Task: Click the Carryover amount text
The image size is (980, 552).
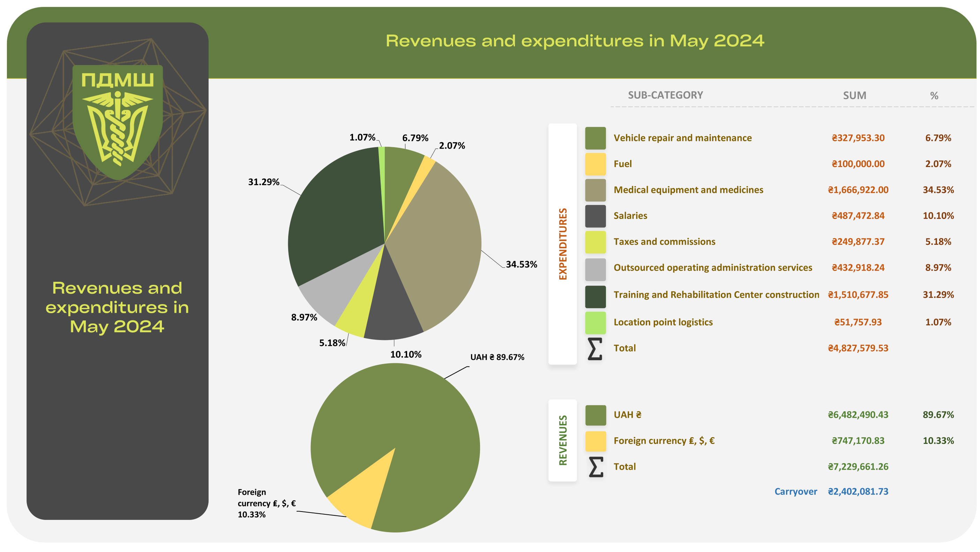Action: tap(858, 492)
